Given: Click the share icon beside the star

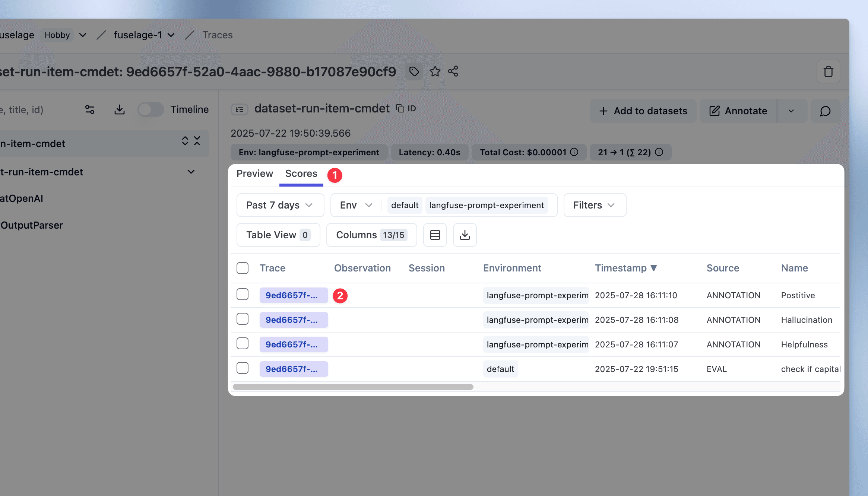Looking at the screenshot, I should pyautogui.click(x=453, y=71).
